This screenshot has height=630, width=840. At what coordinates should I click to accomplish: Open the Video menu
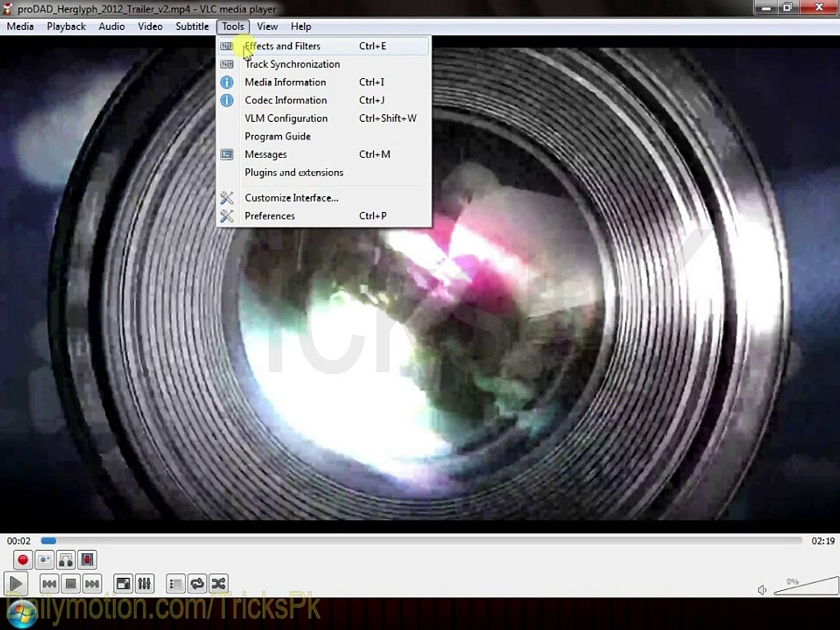click(150, 26)
